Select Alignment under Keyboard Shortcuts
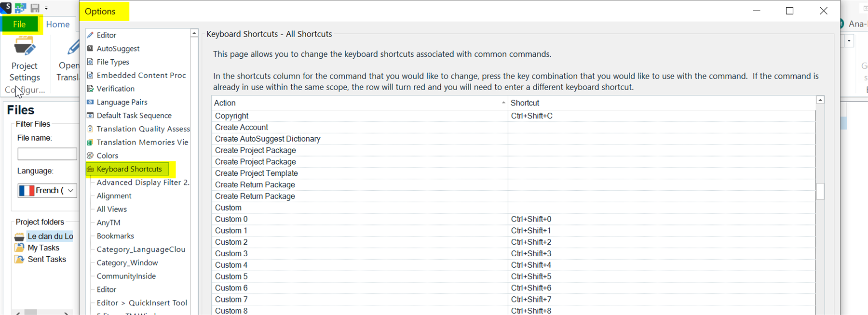Viewport: 868px width, 315px height. [x=114, y=196]
